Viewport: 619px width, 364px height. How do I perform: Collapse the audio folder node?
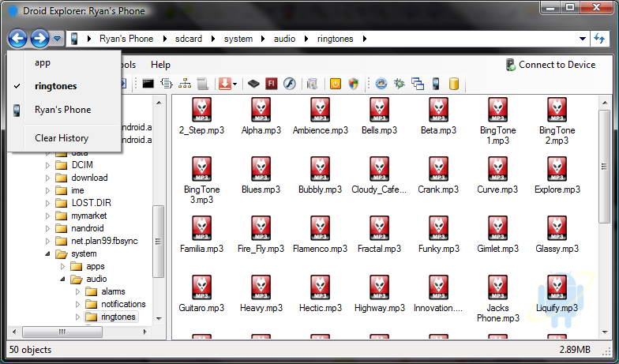click(x=63, y=279)
